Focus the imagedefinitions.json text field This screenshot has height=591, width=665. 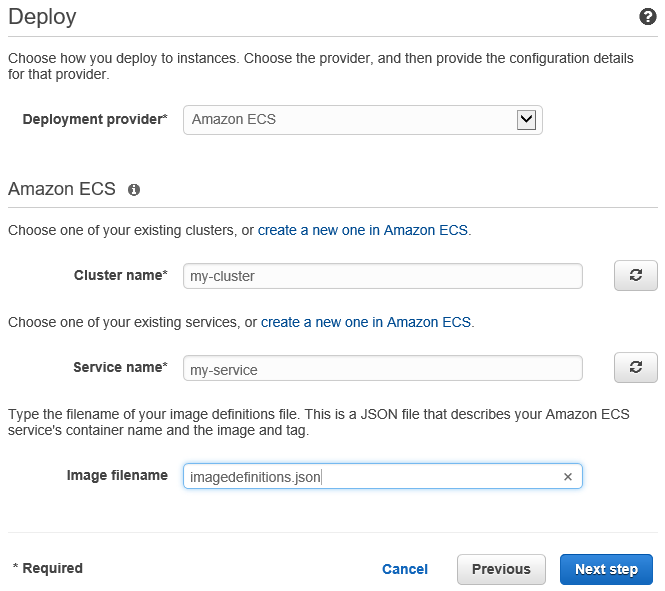[x=370, y=477]
